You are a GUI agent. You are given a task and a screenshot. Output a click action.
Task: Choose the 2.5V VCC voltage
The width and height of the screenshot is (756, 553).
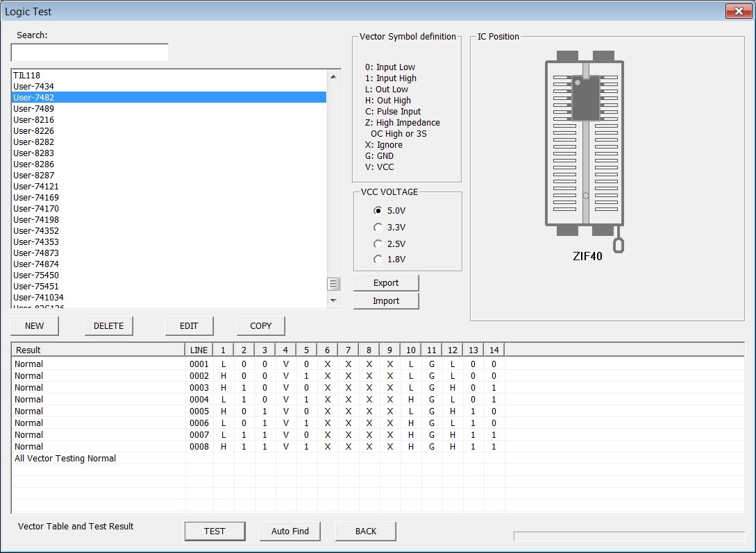click(389, 244)
